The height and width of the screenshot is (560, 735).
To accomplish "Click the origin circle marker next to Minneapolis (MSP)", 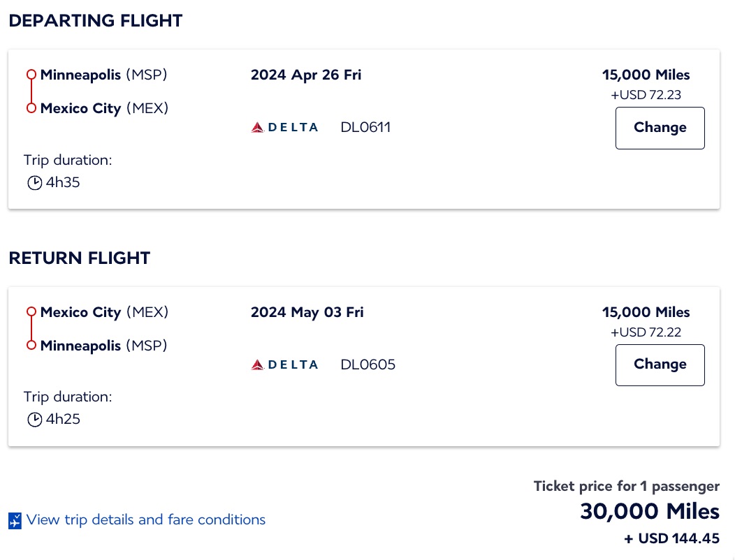I will click(x=30, y=75).
